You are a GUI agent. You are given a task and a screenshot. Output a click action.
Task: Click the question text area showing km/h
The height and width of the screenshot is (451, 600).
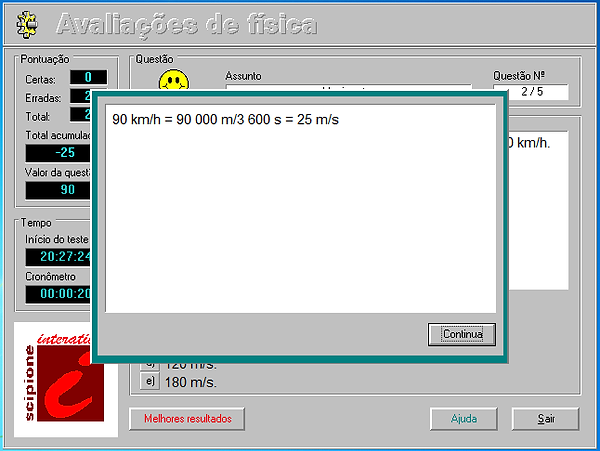click(538, 210)
